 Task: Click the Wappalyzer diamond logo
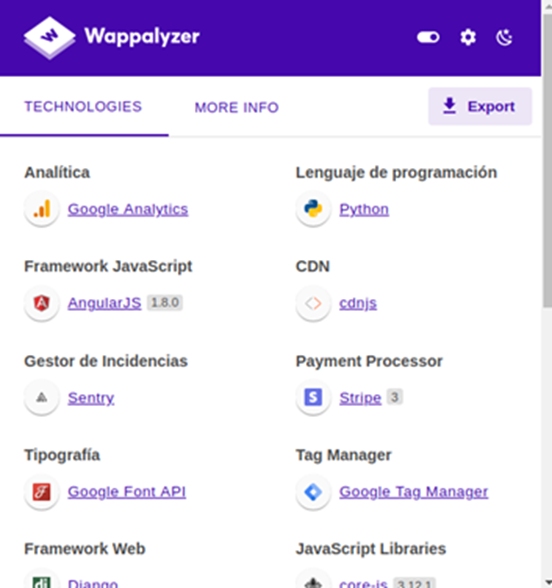point(49,38)
